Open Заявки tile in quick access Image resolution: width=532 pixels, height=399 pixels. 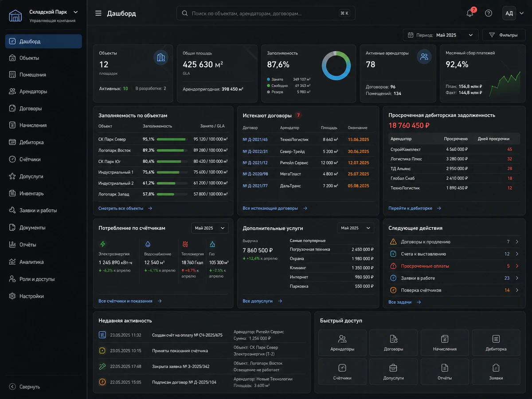496,372
